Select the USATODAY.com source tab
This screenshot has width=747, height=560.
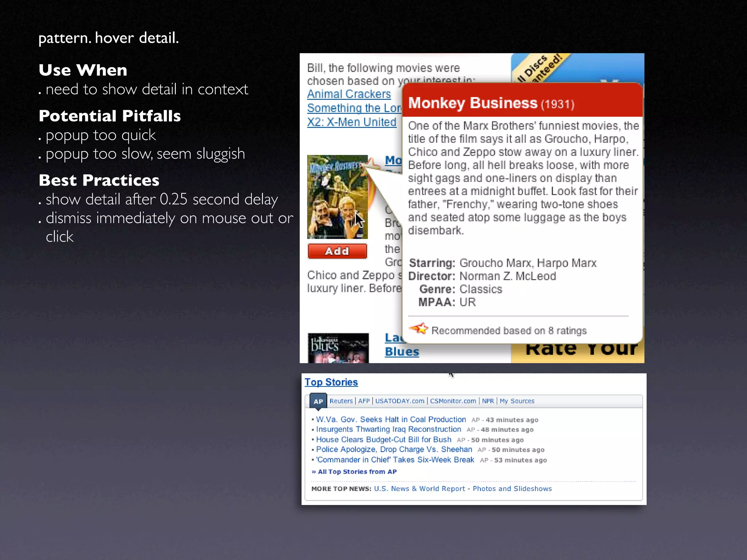coord(400,401)
